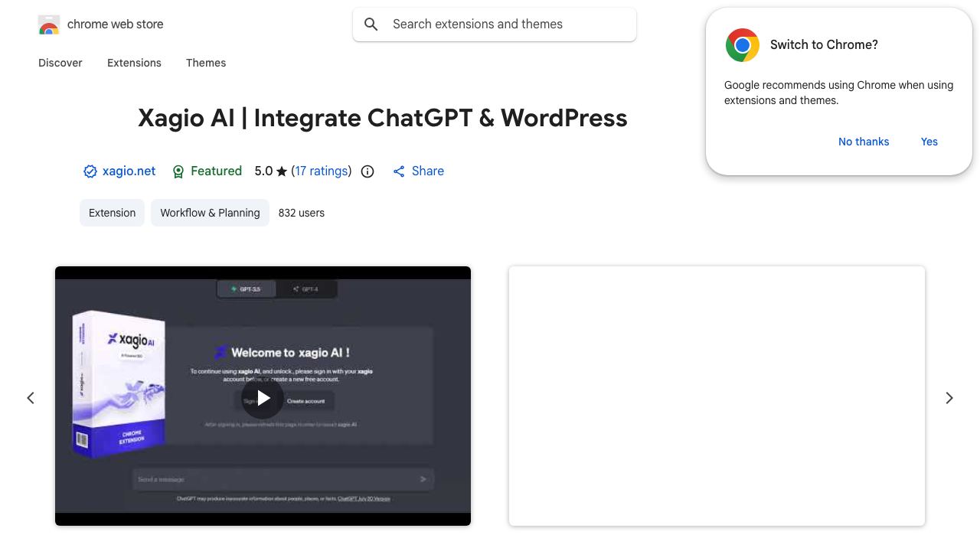Click the chrome web store title text
This screenshot has height=551, width=980.
coord(116,24)
